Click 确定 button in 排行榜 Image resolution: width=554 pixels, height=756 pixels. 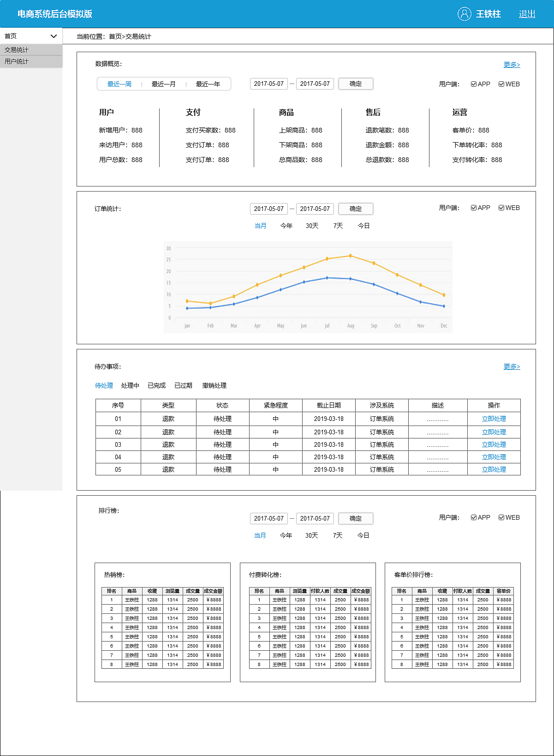[x=356, y=518]
